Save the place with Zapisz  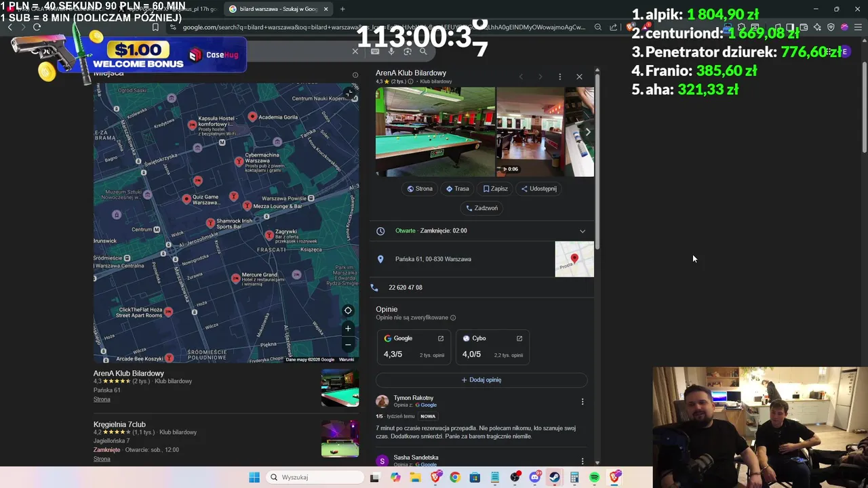[496, 189]
